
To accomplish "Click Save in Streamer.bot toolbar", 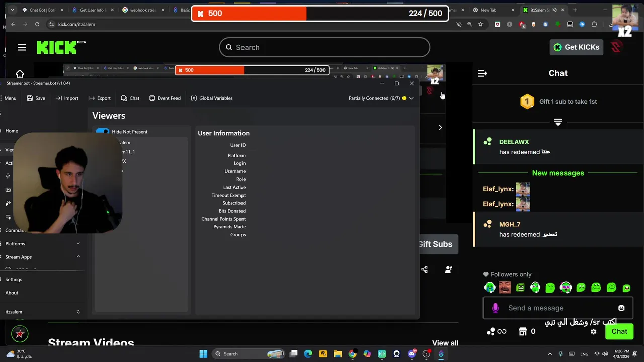I will (36, 98).
